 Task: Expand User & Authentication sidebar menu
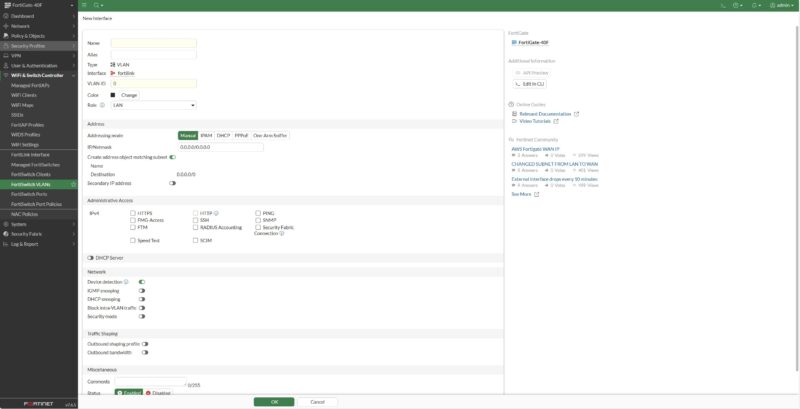[39, 66]
